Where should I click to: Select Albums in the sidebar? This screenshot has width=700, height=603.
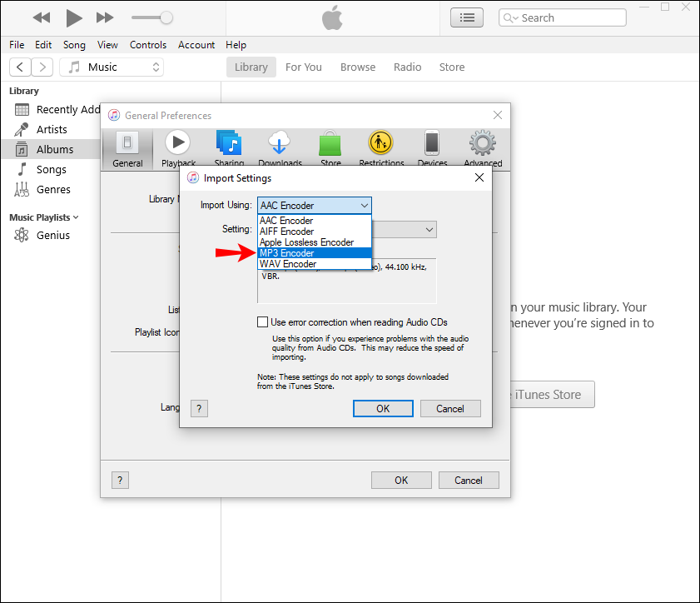coord(52,150)
